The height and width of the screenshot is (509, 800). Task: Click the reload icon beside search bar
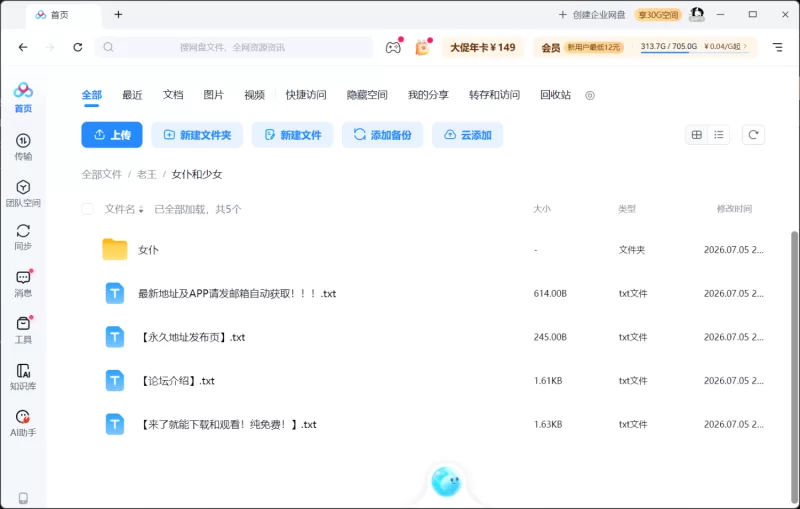pyautogui.click(x=78, y=47)
